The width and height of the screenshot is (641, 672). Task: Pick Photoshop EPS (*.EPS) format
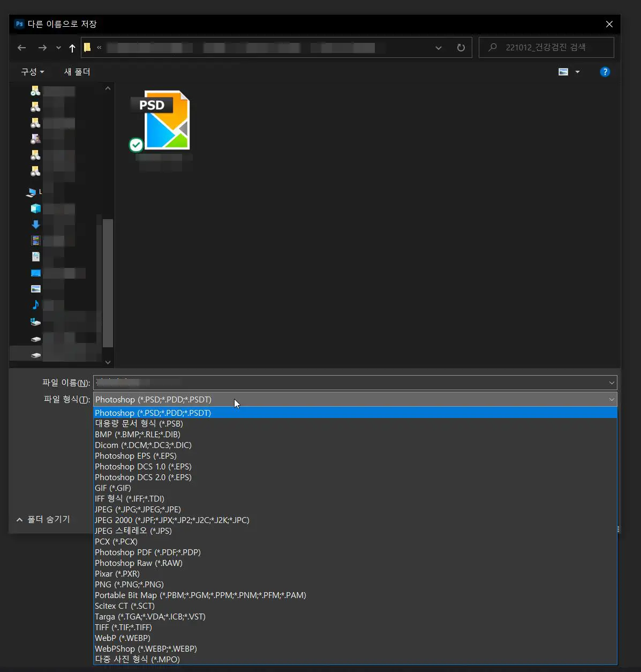[355, 456]
